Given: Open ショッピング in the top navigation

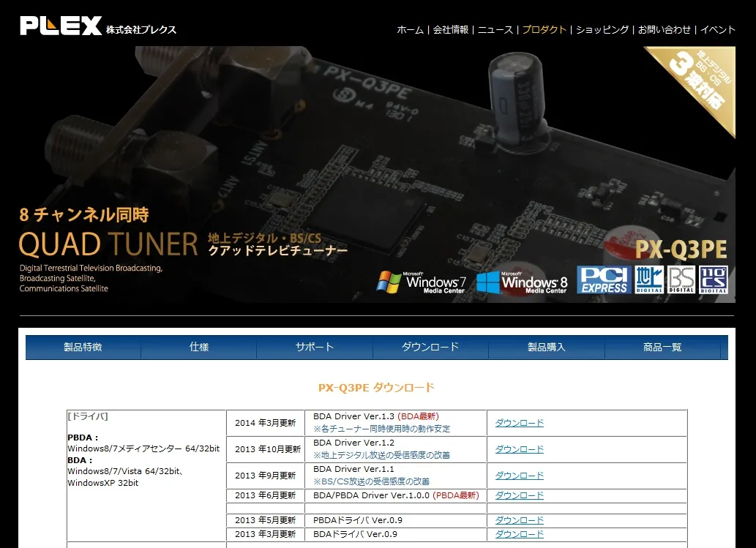Looking at the screenshot, I should (602, 29).
